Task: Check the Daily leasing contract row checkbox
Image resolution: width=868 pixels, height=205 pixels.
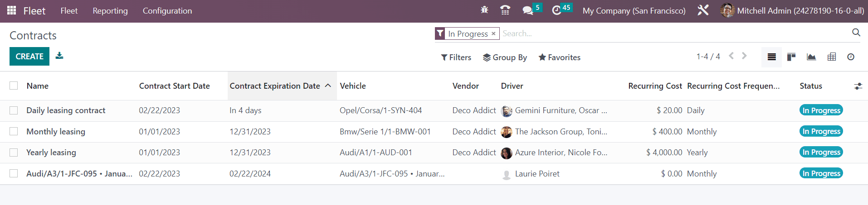Action: pos(14,110)
